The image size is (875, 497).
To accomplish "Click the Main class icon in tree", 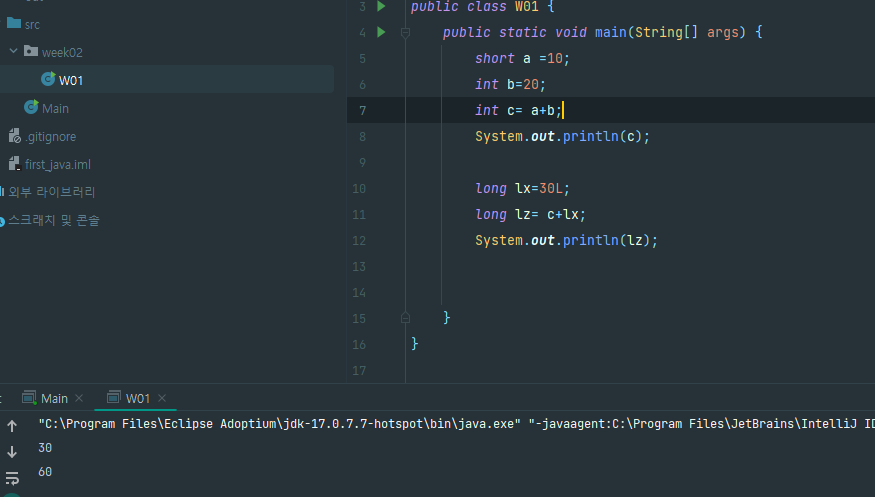I will tap(31, 107).
